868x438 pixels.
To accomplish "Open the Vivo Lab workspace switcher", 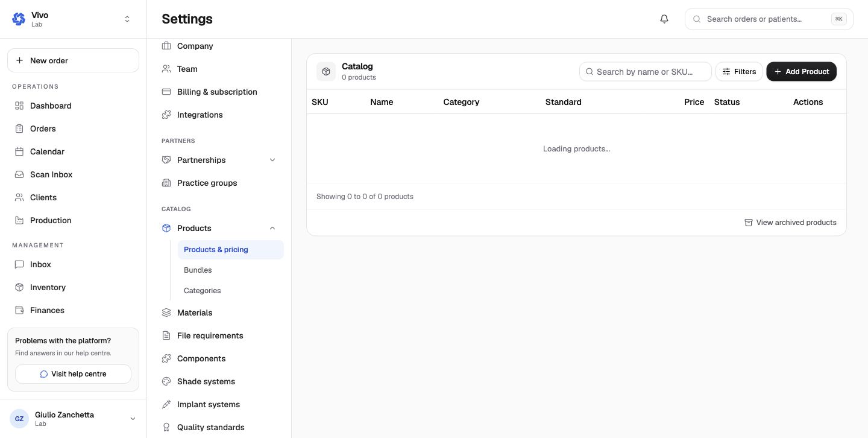I will click(x=73, y=19).
